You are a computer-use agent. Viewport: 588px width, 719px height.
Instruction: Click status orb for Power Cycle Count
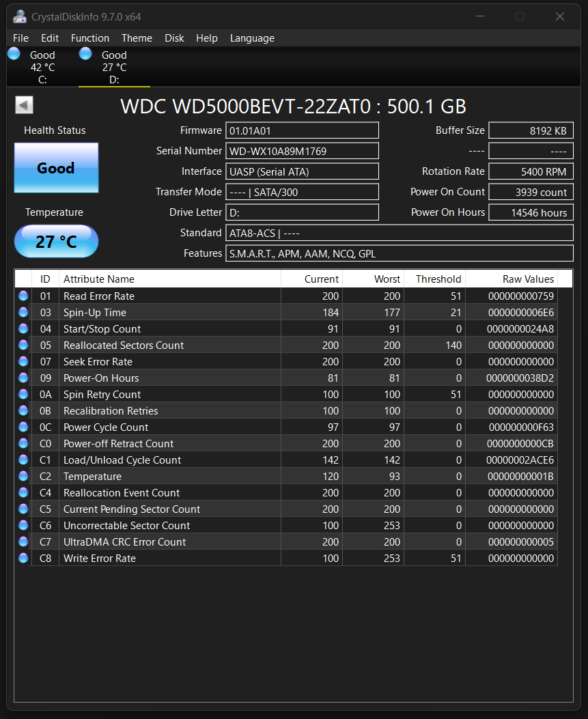pos(23,427)
